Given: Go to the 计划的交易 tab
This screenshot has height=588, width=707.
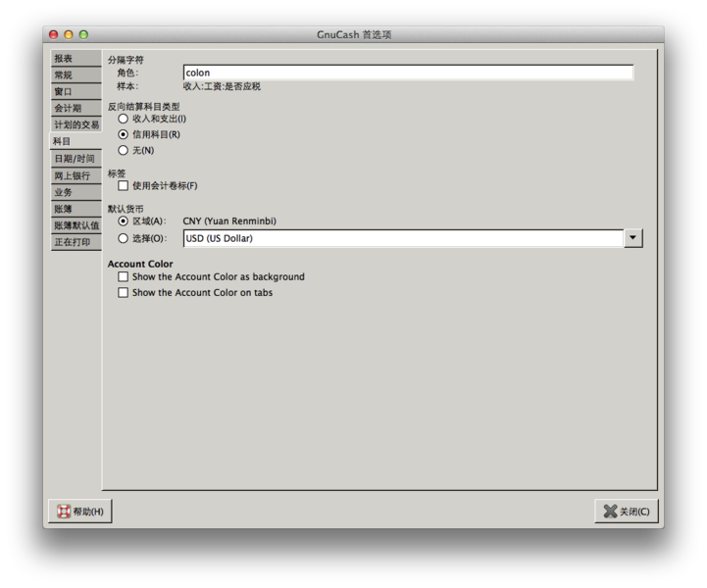Looking at the screenshot, I should [76, 124].
